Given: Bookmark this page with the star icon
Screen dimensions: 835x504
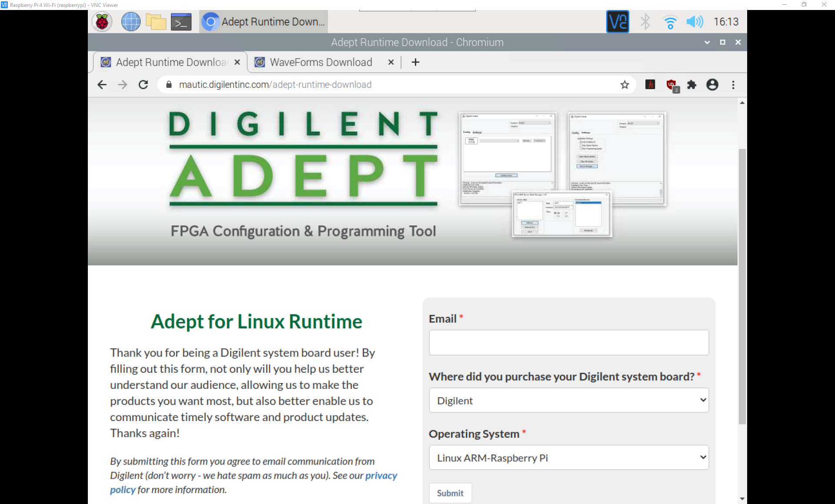Looking at the screenshot, I should pyautogui.click(x=625, y=85).
